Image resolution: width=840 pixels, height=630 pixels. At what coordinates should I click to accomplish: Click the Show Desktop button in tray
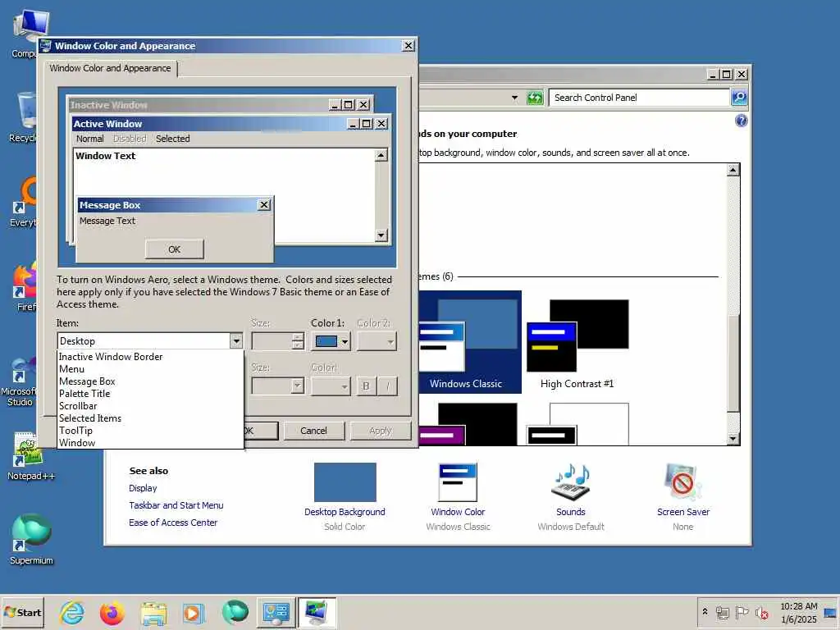tap(831, 612)
